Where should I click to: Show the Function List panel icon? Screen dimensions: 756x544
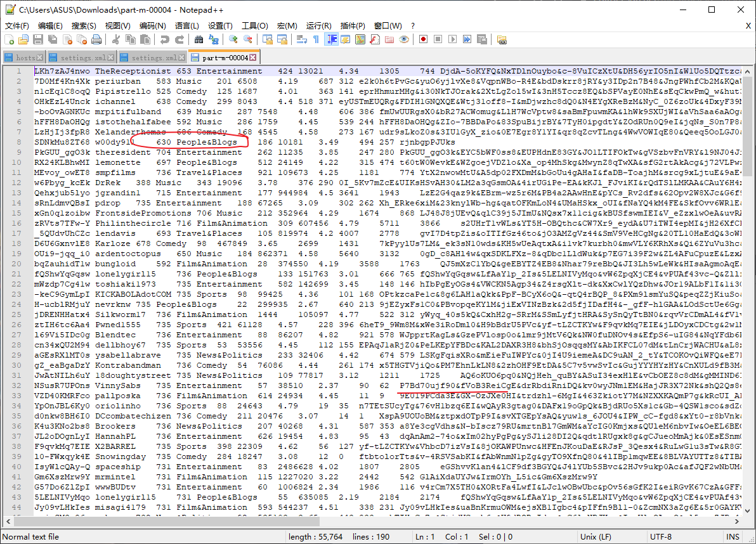(375, 39)
